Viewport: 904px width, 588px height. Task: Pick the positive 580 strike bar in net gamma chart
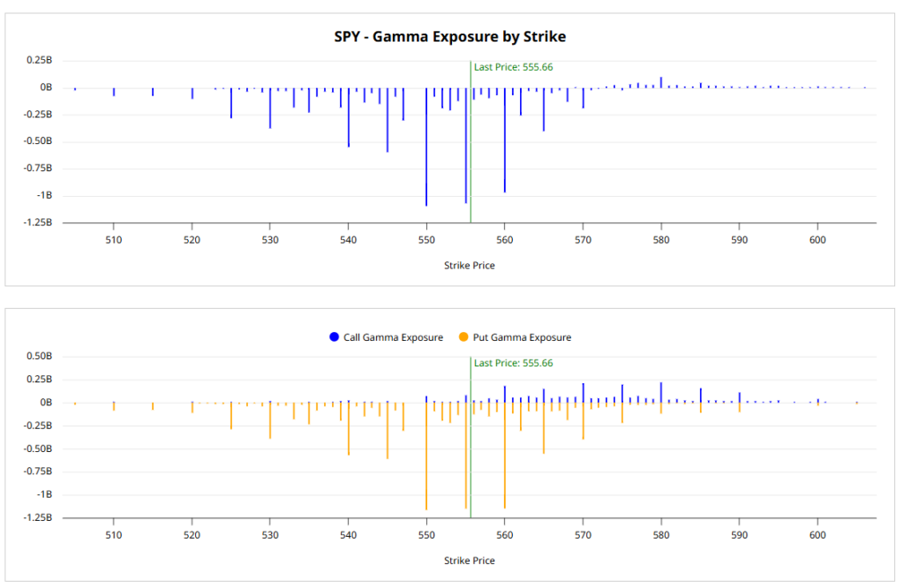(661, 82)
